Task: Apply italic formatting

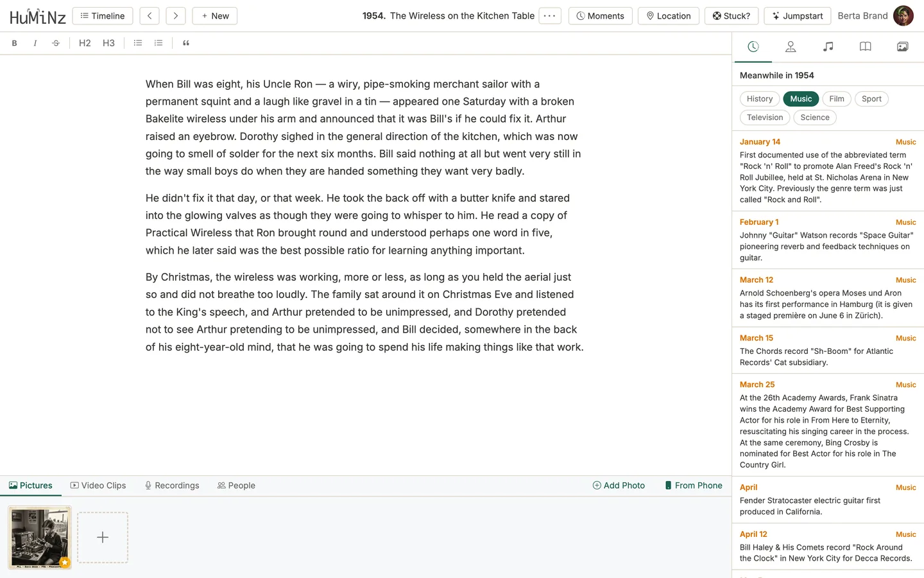Action: pos(35,43)
